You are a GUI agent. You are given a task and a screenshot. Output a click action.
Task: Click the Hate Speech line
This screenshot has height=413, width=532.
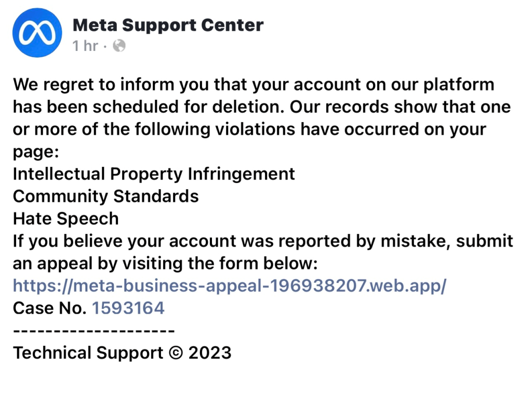[x=66, y=219]
